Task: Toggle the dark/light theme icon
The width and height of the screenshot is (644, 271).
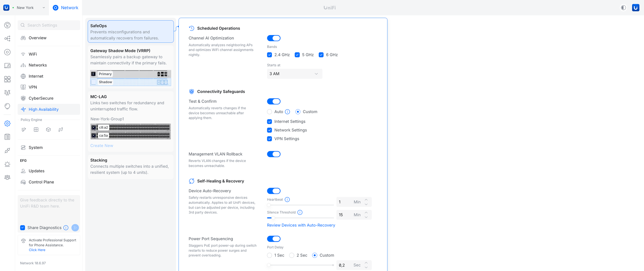Action: [623, 8]
